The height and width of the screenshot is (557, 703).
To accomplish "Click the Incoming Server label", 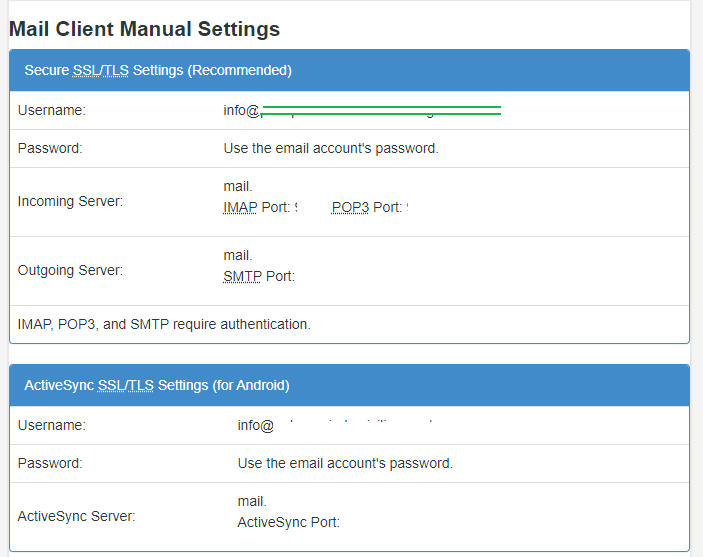I will [x=70, y=201].
